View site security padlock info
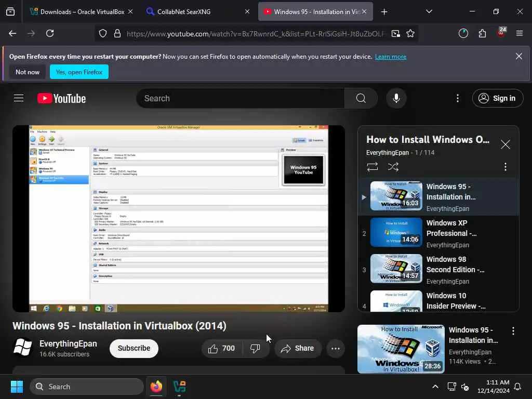Screen dimensions: 532x399 117,33
